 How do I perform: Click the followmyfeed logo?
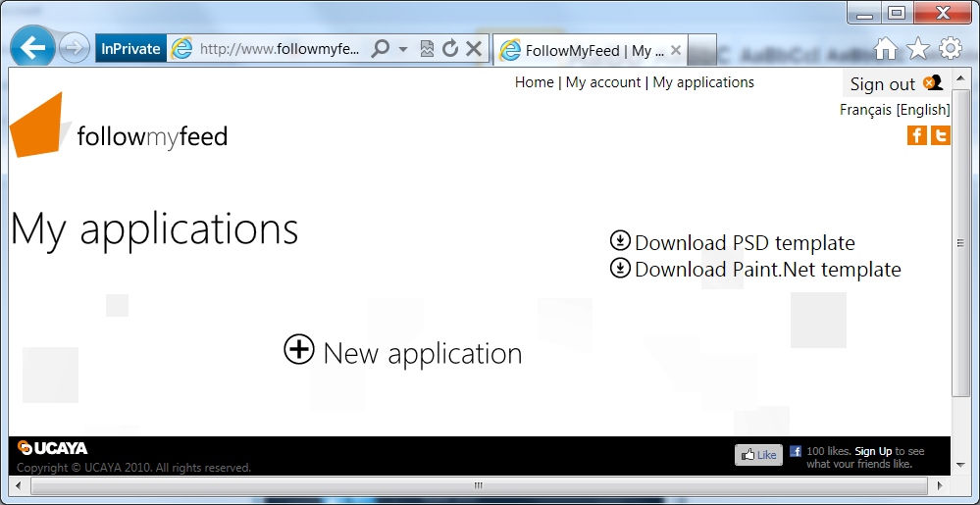120,127
